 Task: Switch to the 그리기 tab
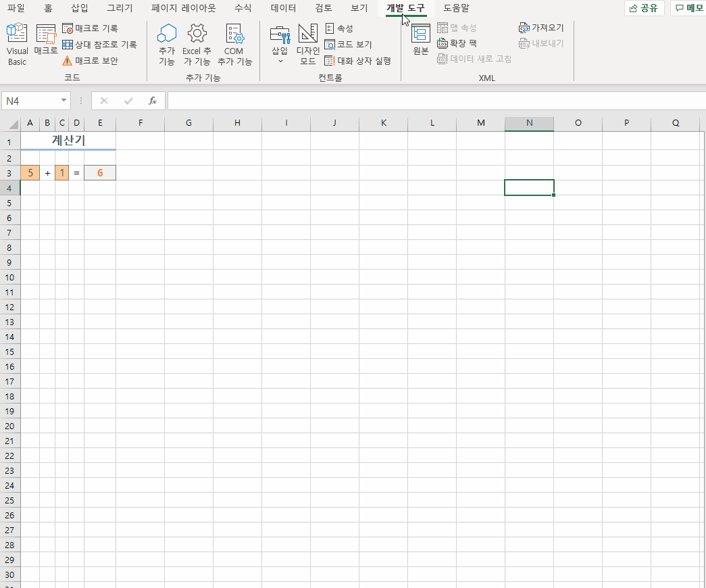click(x=120, y=8)
